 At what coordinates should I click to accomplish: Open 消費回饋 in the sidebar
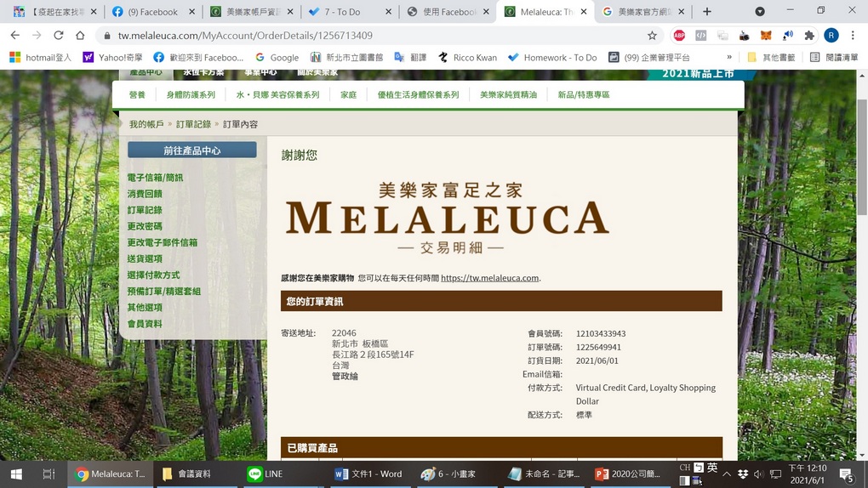point(145,194)
